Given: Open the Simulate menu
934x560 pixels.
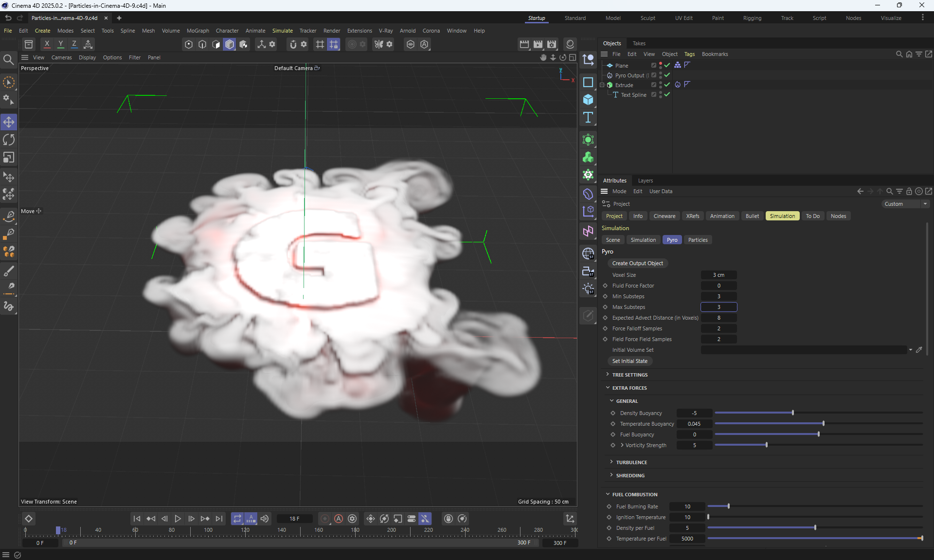Looking at the screenshot, I should coord(282,31).
